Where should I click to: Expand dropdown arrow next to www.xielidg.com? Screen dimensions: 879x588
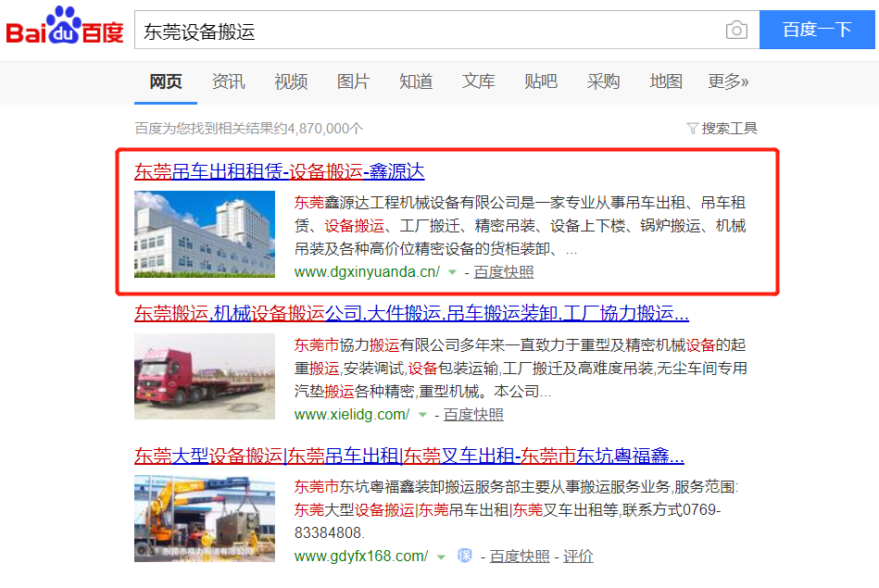[422, 415]
